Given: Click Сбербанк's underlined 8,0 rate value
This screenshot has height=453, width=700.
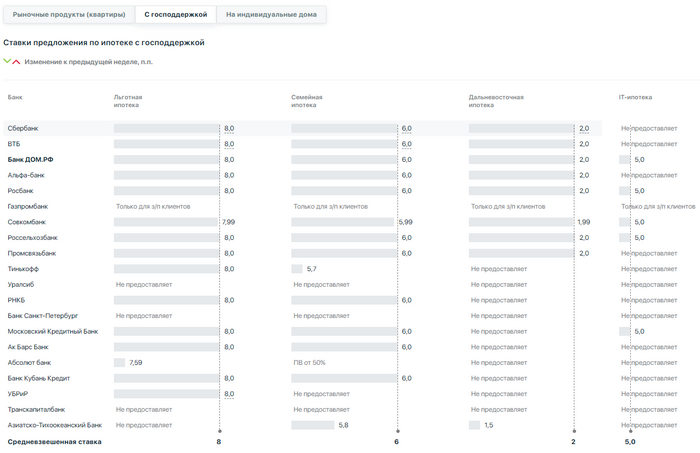Looking at the screenshot, I should point(229,129).
